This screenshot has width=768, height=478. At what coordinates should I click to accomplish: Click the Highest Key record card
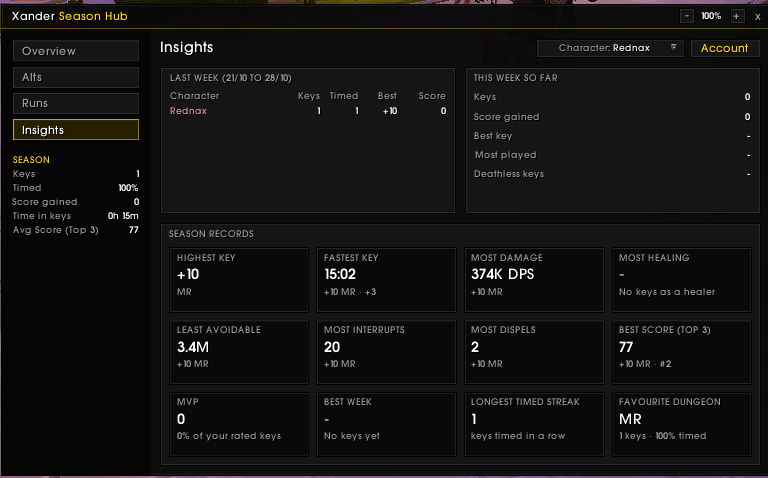pyautogui.click(x=239, y=280)
